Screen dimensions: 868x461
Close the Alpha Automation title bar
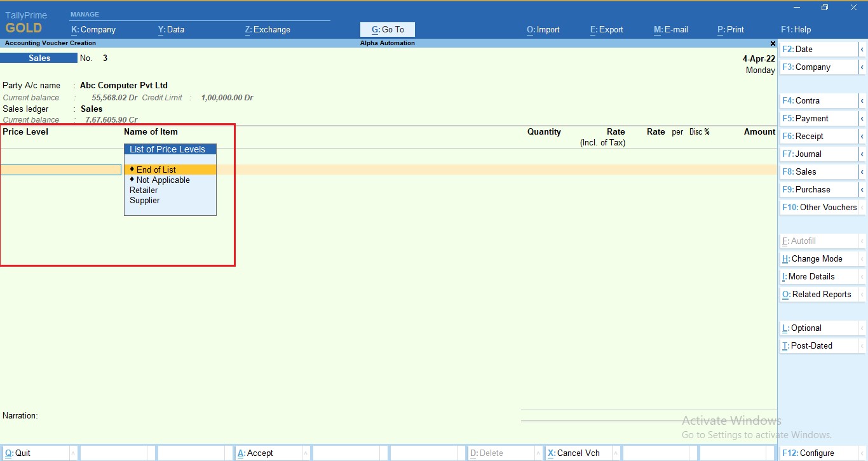click(773, 43)
